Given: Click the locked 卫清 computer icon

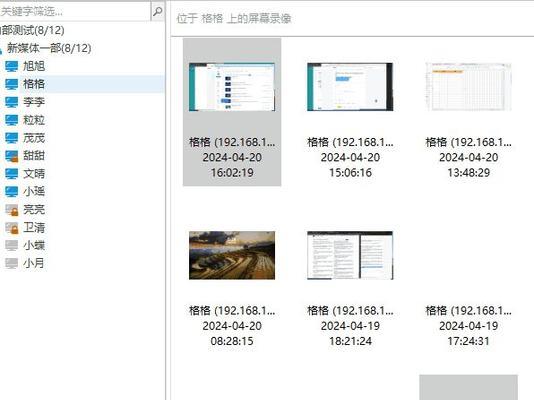Looking at the screenshot, I should coord(11,228).
